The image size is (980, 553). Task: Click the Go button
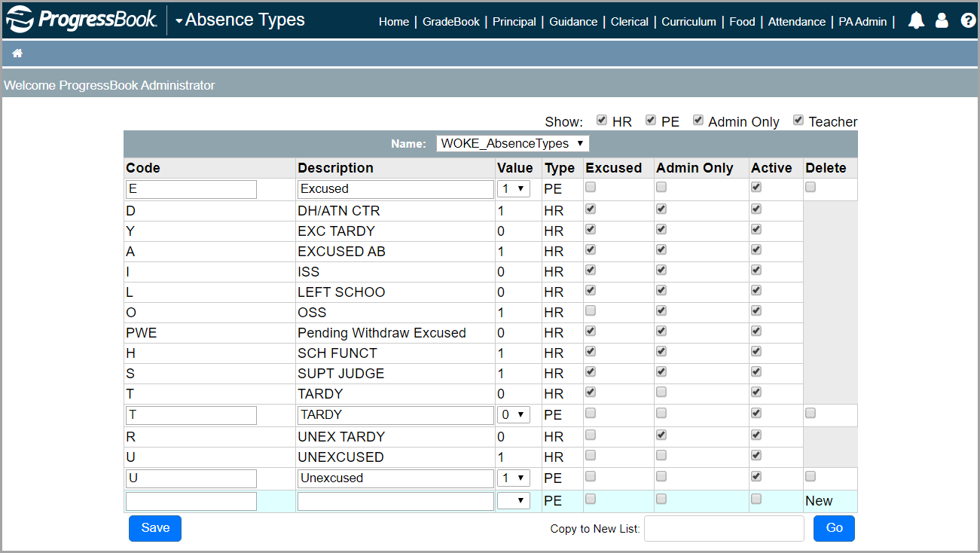[834, 528]
